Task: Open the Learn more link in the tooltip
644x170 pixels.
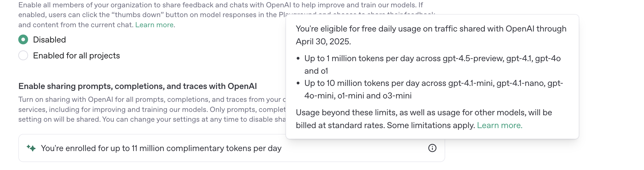Action: (x=499, y=125)
